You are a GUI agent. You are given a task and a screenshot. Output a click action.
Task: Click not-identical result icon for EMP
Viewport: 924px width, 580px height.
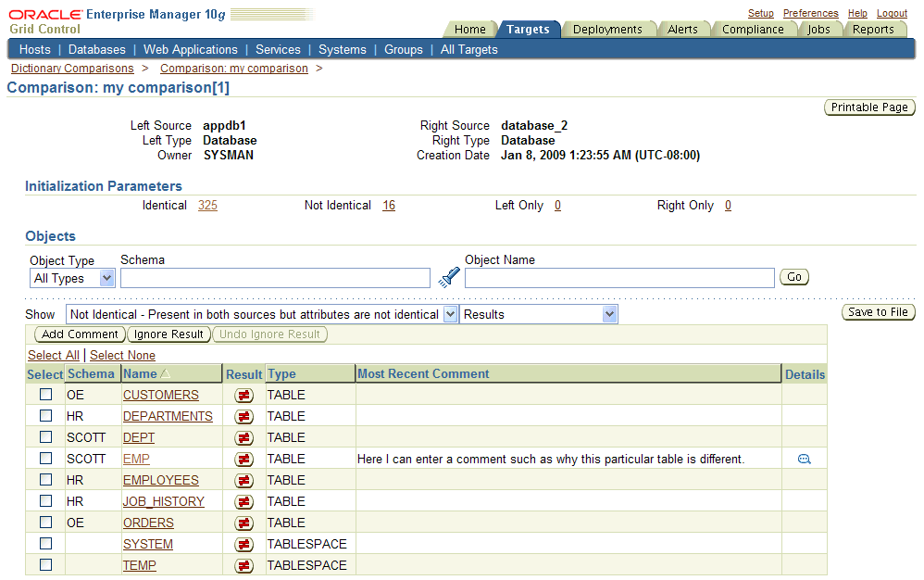[x=244, y=460]
